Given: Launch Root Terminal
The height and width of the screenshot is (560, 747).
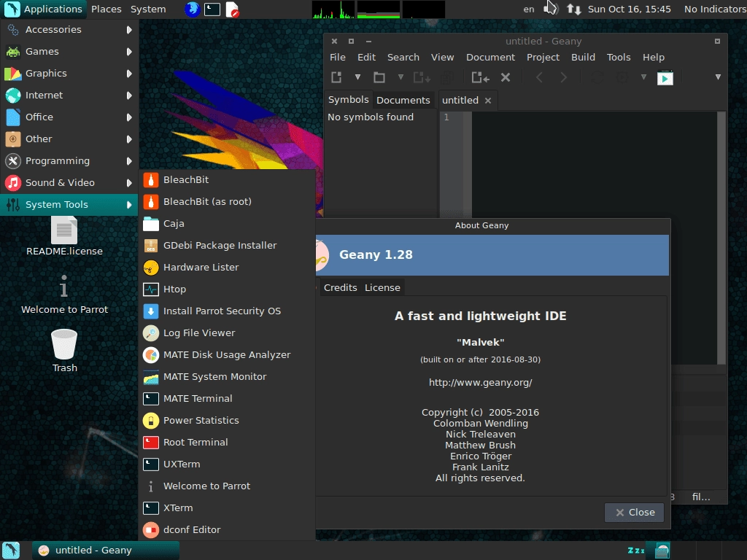Looking at the screenshot, I should click(227, 443).
